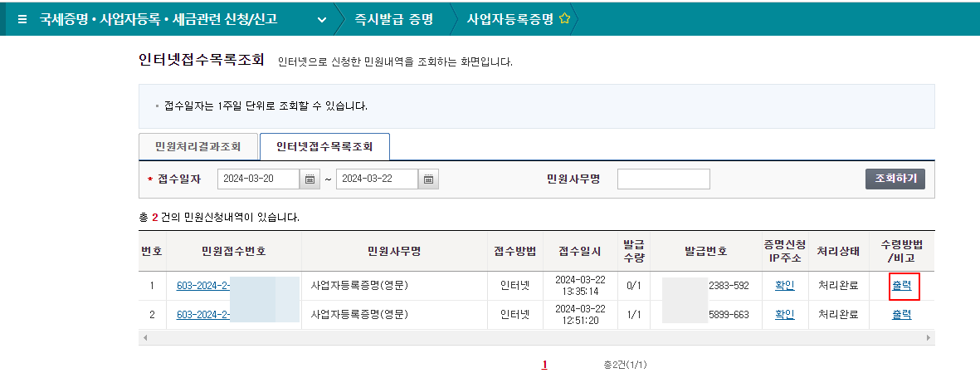Click row 2 사업자등록증명(영문) cell
This screenshot has width=980, height=383.
click(x=394, y=315)
